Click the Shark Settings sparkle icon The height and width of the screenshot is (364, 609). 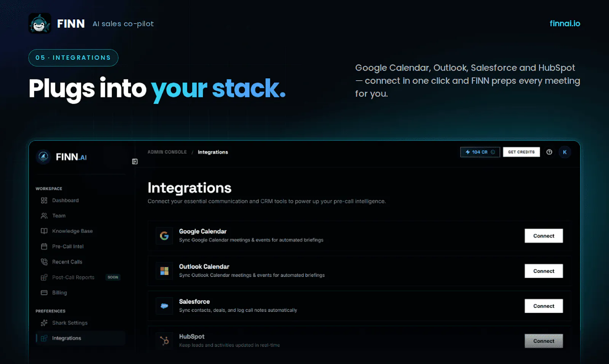pyautogui.click(x=44, y=323)
